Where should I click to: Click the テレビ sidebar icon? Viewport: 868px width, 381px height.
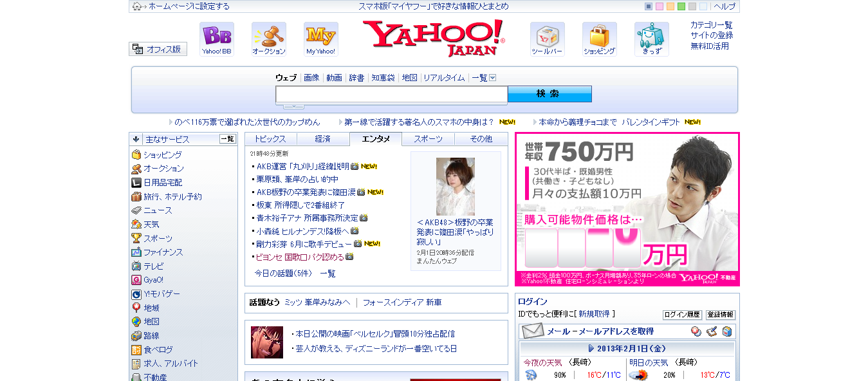tap(136, 266)
